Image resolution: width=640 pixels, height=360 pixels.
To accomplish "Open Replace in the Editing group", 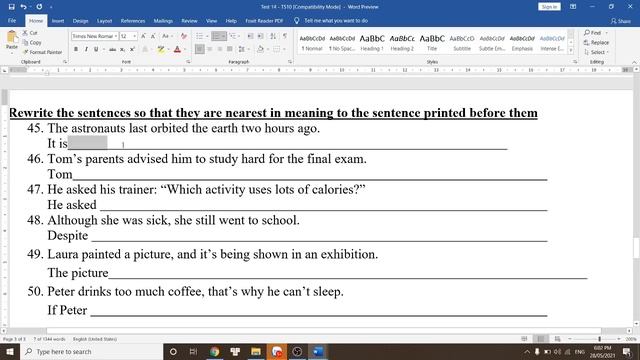I will [x=596, y=42].
